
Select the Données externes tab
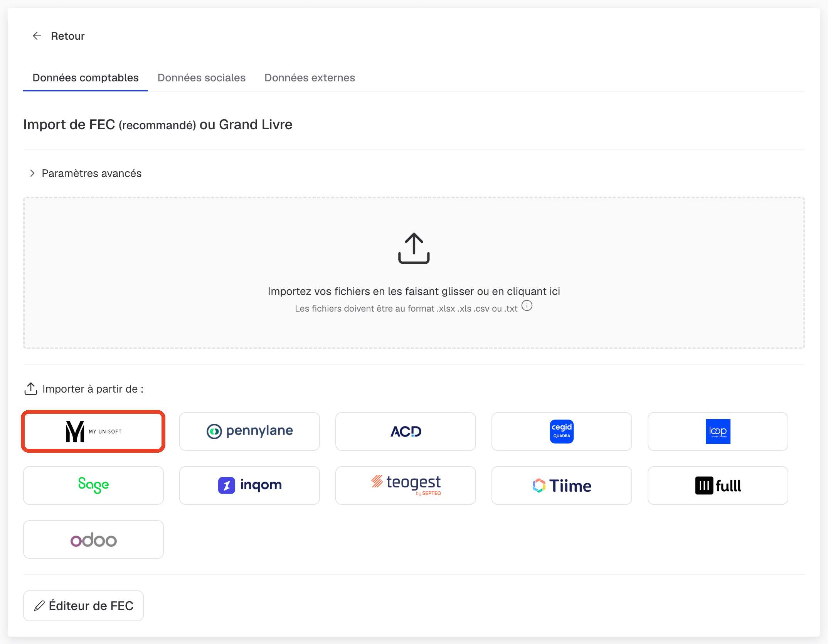click(x=310, y=78)
